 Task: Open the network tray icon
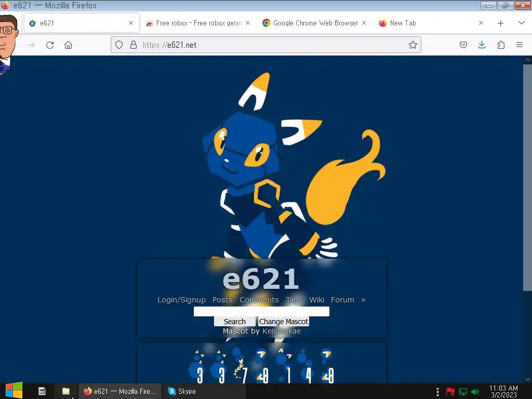(463, 392)
